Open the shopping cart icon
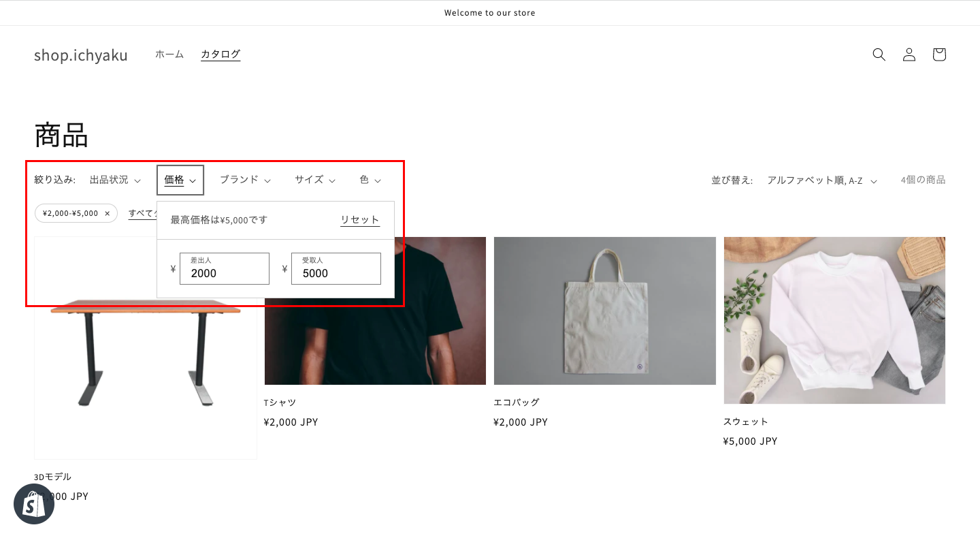 pos(939,54)
